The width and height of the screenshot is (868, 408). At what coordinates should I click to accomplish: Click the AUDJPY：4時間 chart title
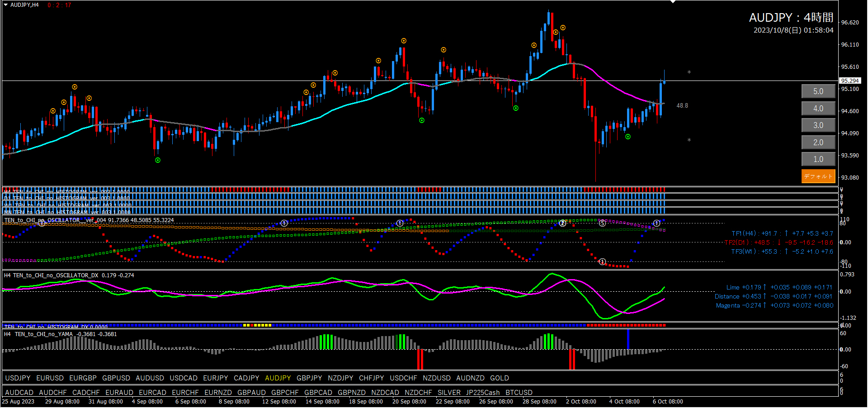click(791, 18)
